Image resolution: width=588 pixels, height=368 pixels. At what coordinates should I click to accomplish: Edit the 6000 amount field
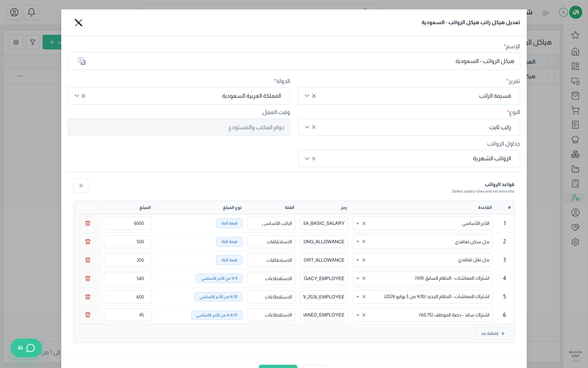coord(128,223)
